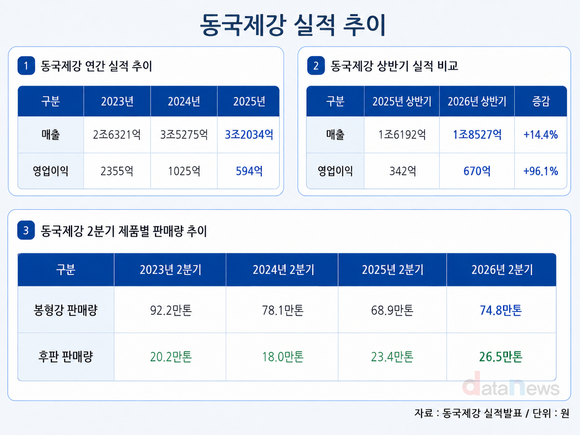
Task: Click the blue value '3조2034억'
Action: click(x=249, y=135)
